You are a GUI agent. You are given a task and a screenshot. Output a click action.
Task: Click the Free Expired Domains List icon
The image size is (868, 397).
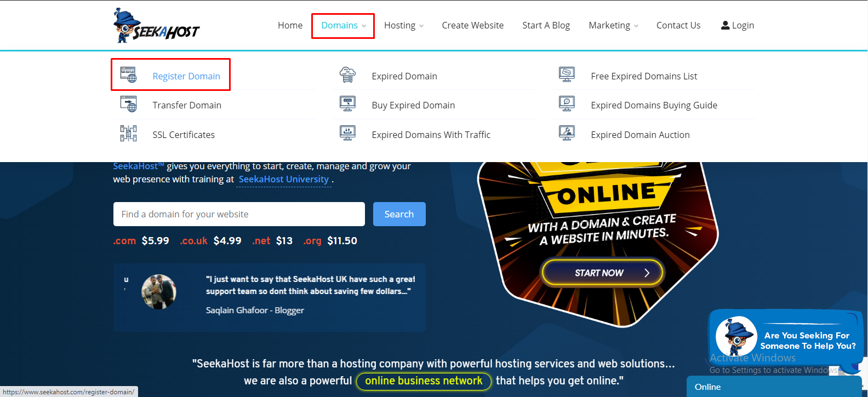(x=567, y=74)
